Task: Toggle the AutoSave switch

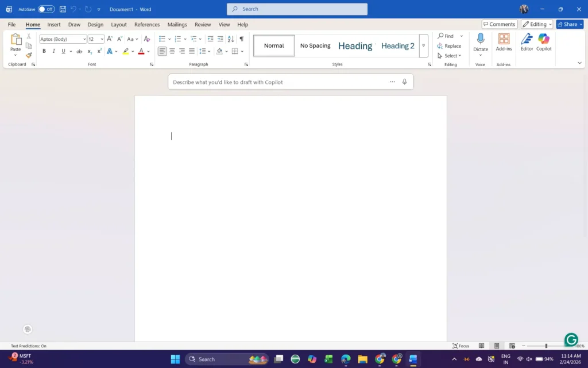Action: pos(46,9)
